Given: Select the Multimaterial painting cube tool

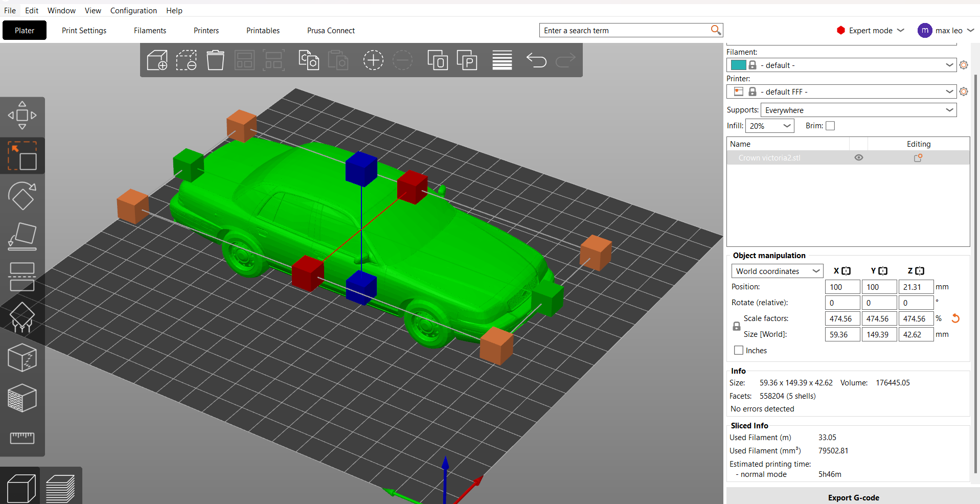Looking at the screenshot, I should click(x=22, y=398).
